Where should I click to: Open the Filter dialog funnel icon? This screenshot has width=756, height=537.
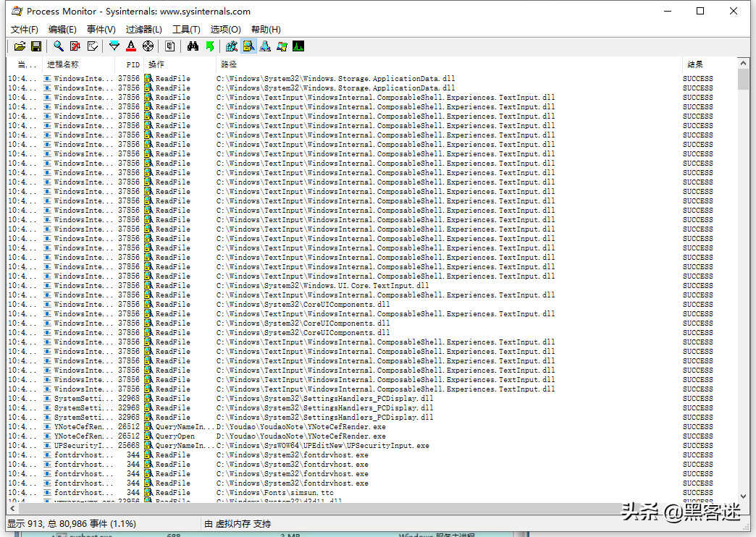coord(114,46)
